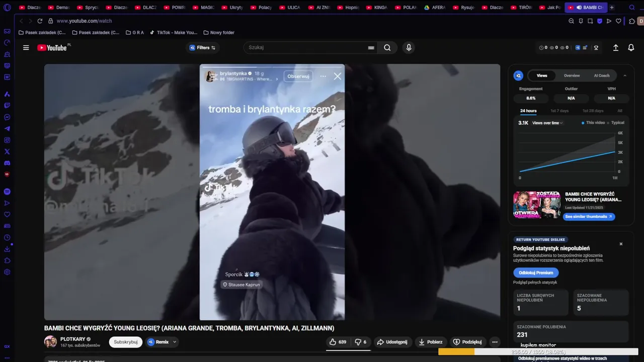Click the yellow progress bar at the bottom right
Viewport: 644px width, 362px height.
point(538,352)
